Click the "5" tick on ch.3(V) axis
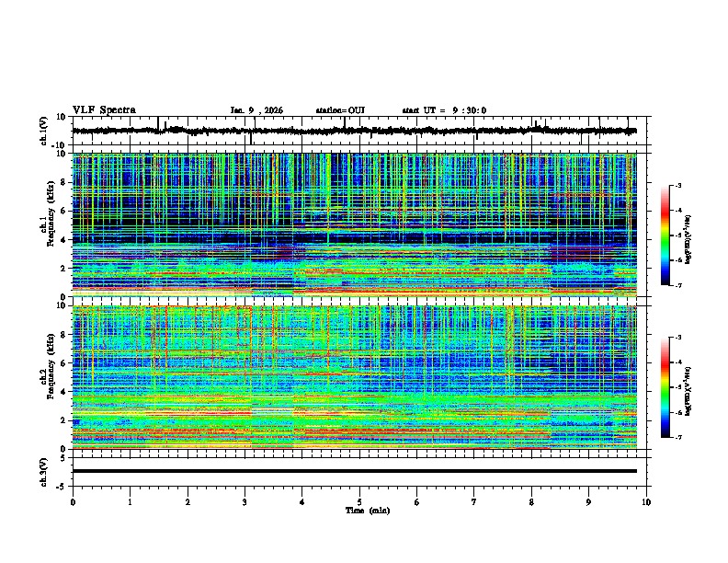Image resolution: width=728 pixels, height=563 pixels. point(64,458)
